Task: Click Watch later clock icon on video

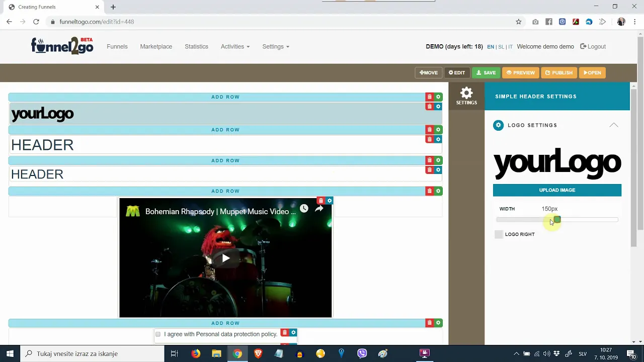Action: click(x=304, y=208)
